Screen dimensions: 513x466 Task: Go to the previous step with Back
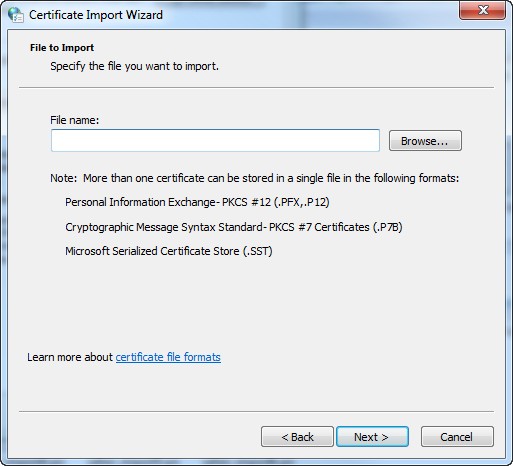click(x=297, y=437)
